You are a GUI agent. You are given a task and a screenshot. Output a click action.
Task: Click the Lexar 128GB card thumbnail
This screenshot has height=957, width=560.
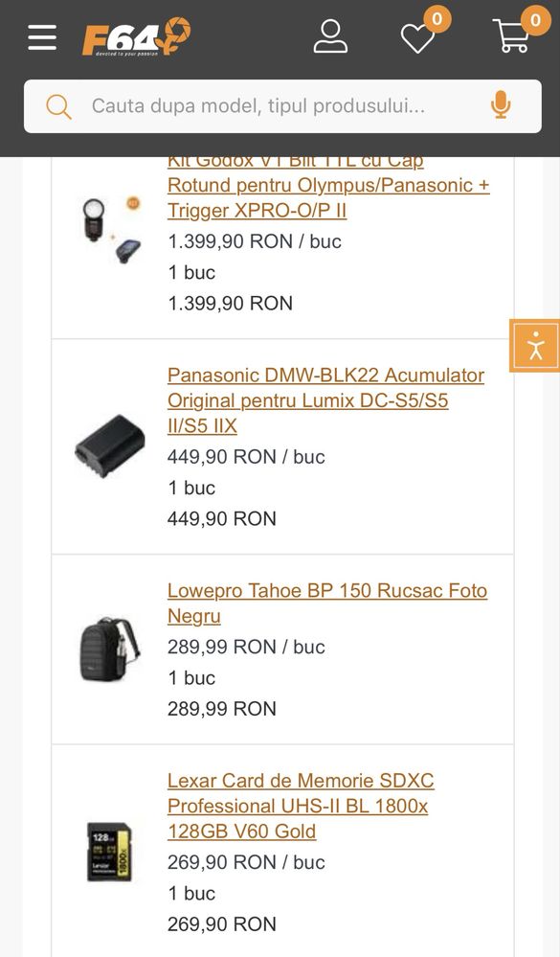[110, 852]
